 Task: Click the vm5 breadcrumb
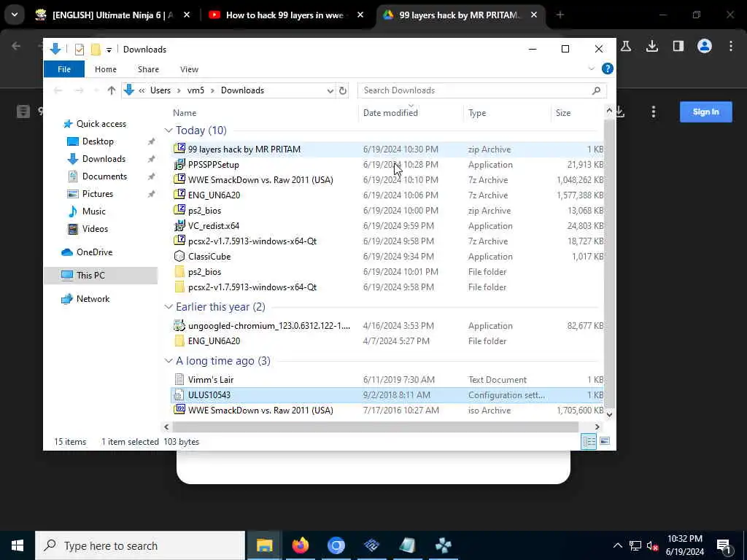(x=196, y=90)
